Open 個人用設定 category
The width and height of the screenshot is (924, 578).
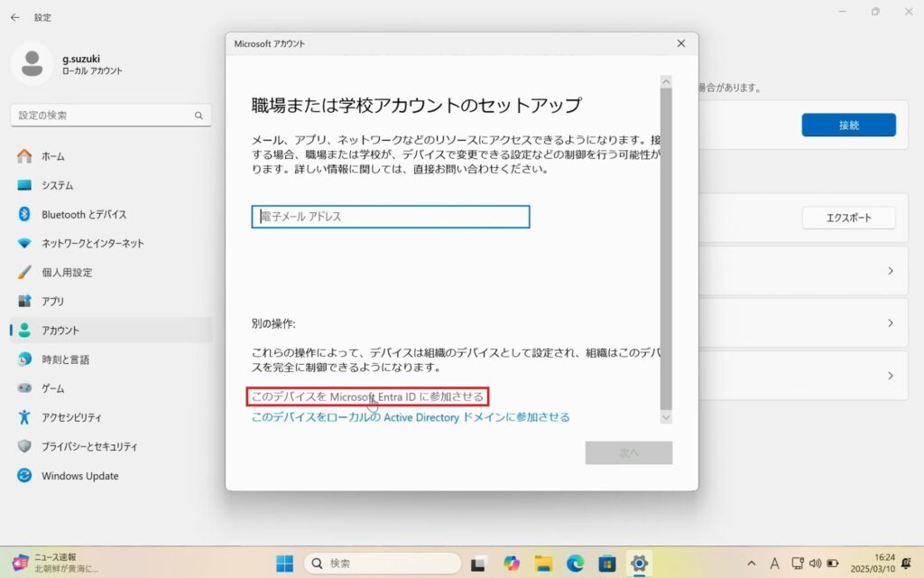coord(111,273)
